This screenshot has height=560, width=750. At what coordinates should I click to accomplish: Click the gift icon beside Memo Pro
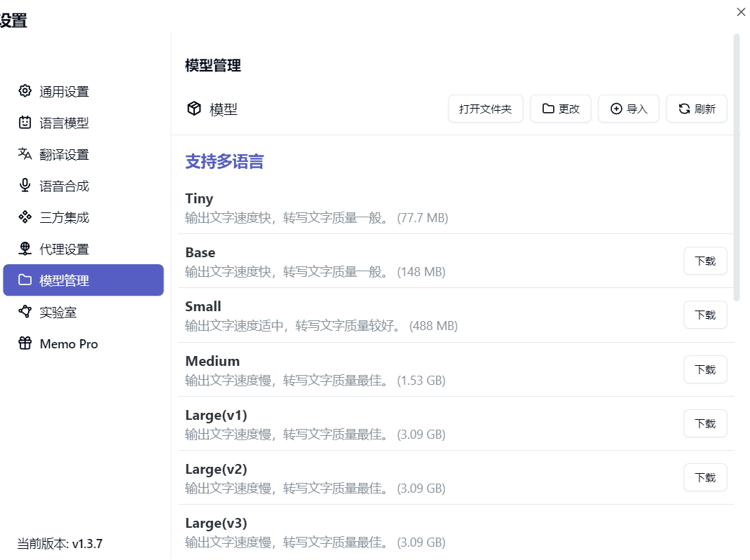[25, 343]
